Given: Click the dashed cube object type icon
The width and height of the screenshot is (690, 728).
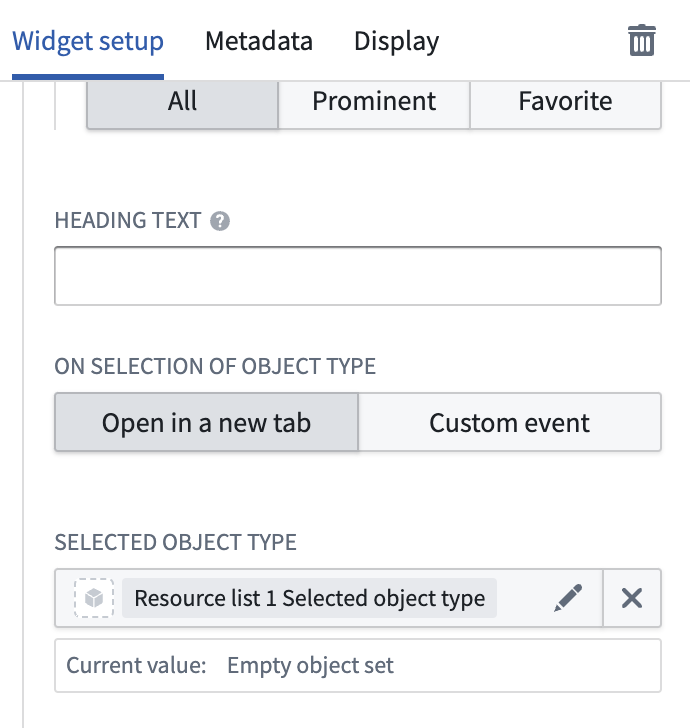Looking at the screenshot, I should (x=94, y=598).
